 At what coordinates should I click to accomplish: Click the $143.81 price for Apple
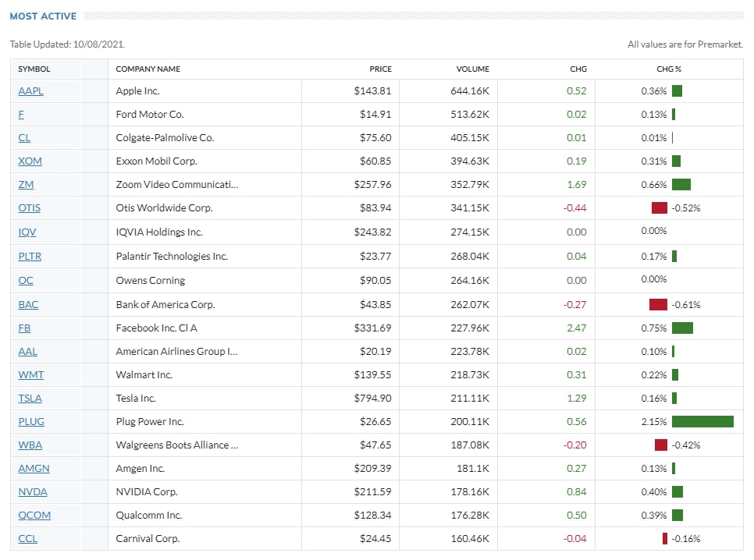(x=372, y=90)
